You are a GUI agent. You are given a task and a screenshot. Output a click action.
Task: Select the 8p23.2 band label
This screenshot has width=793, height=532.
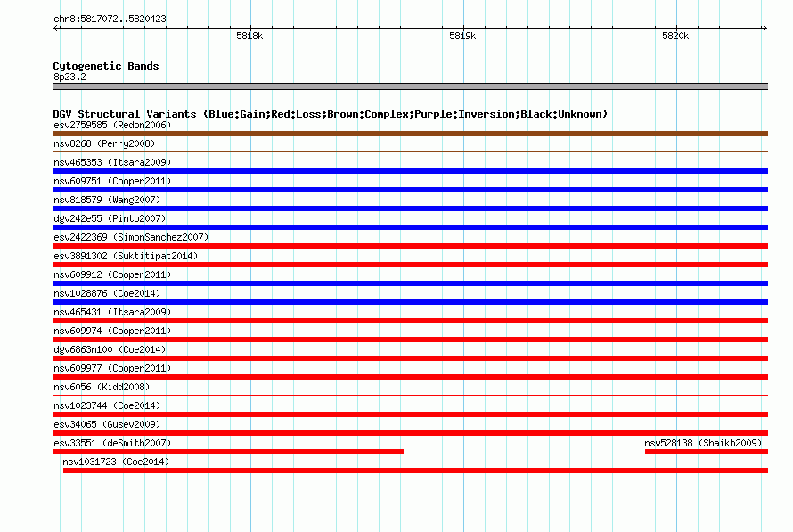pyautogui.click(x=69, y=77)
